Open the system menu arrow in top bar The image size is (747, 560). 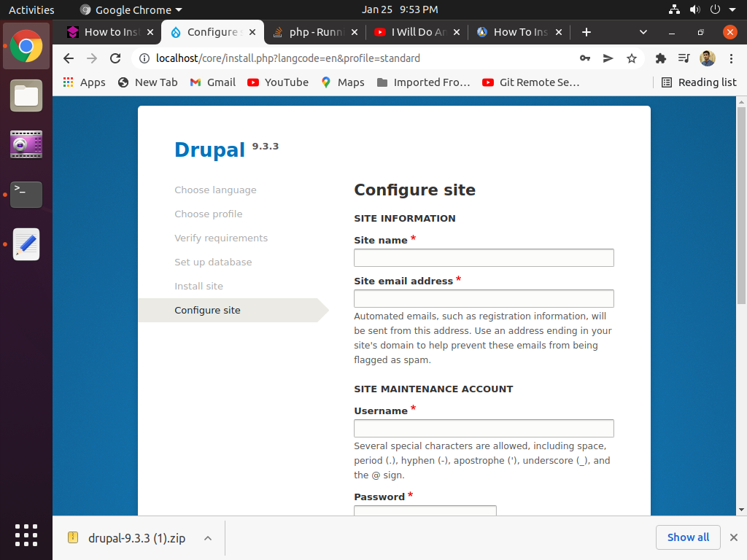click(x=732, y=9)
